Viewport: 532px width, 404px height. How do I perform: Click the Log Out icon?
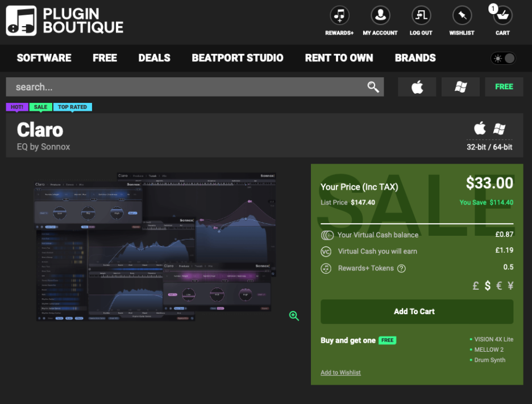(421, 15)
